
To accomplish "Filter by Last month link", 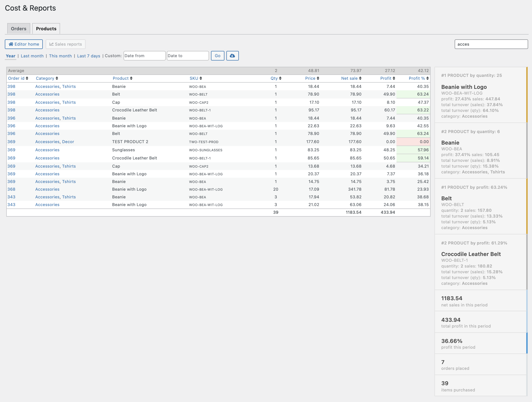I will tap(32, 56).
